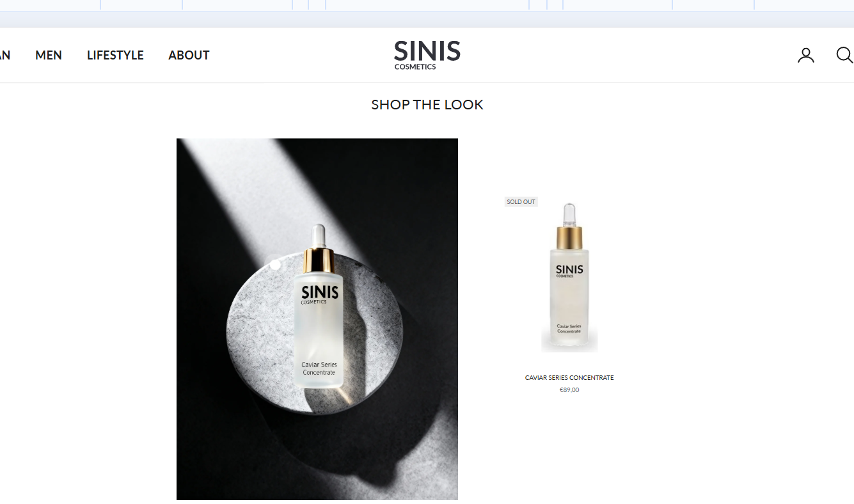Click the gold cap on the small product thumbnail
854x504 pixels.
569,237
